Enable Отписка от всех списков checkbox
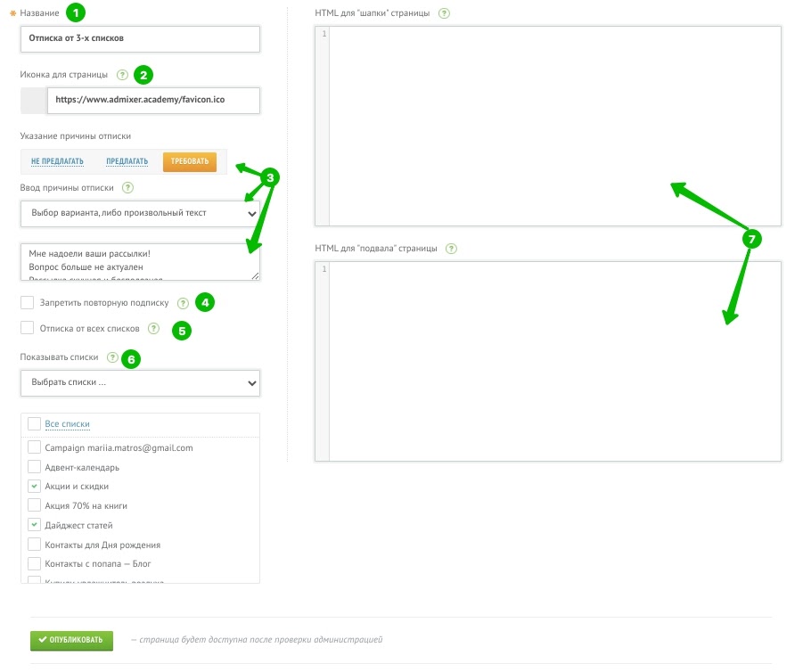 coord(27,328)
